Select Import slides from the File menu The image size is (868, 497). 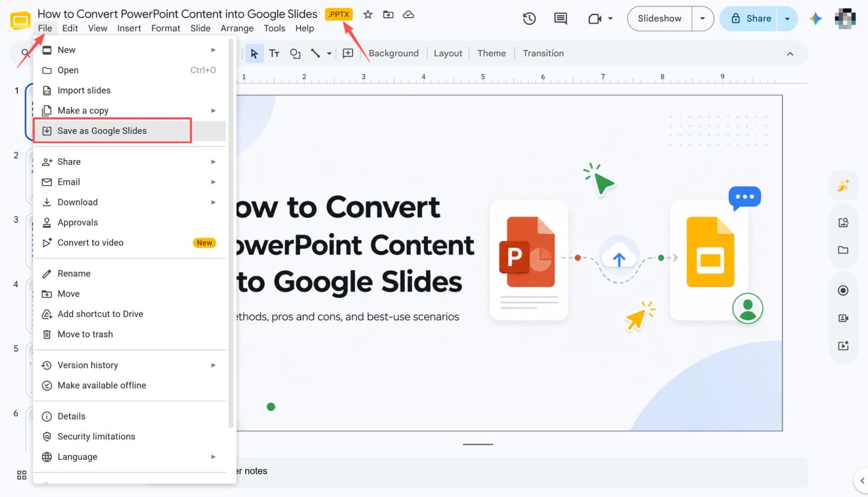coord(130,91)
